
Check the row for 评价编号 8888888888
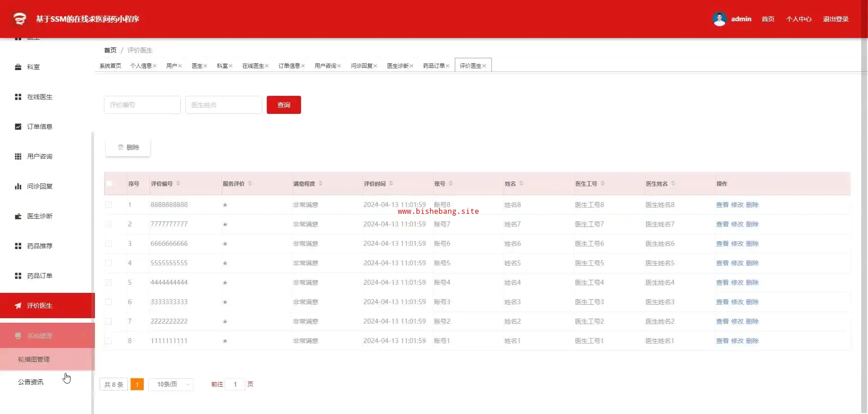(x=108, y=205)
